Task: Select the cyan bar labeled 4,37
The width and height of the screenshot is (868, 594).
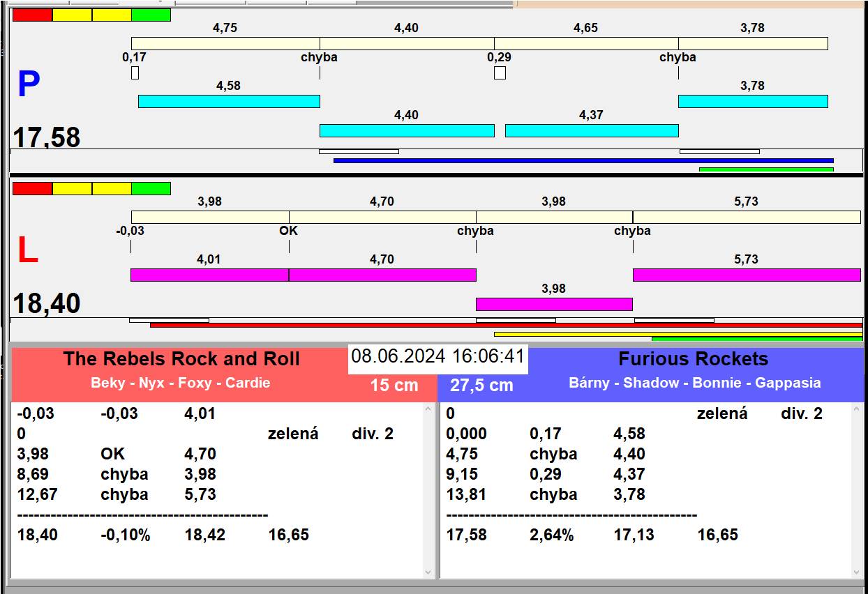Action: [x=591, y=130]
